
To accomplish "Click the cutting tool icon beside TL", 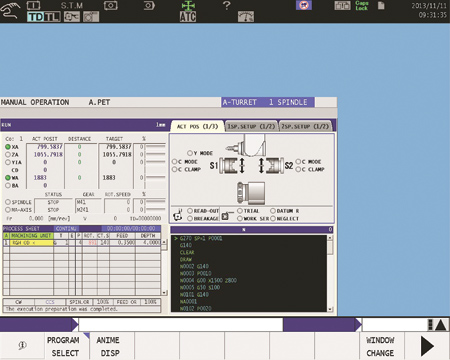I will 72,17.
